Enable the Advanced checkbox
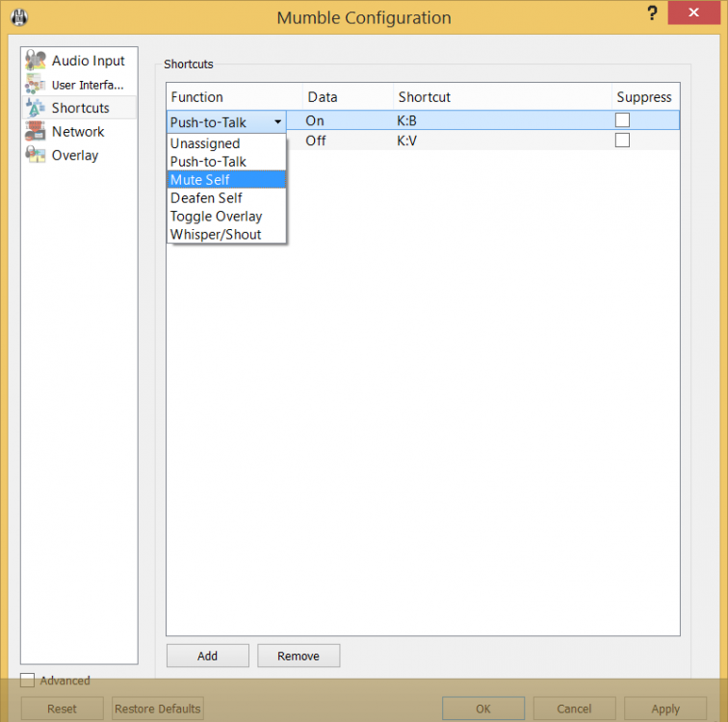 click(28, 681)
